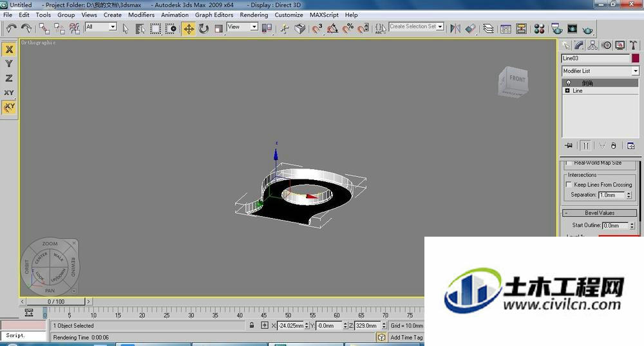Restrict axis constraint to Z

point(9,78)
